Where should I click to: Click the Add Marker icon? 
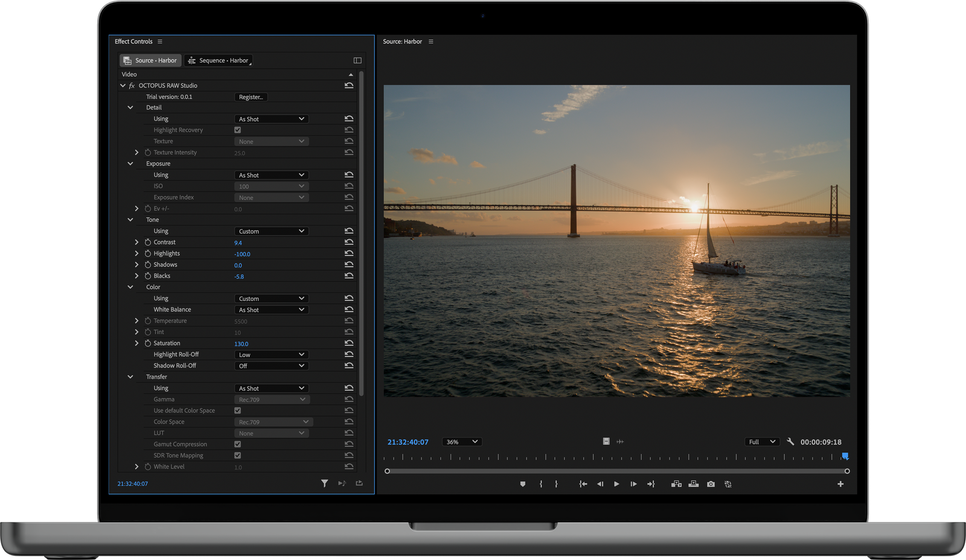coord(523,484)
